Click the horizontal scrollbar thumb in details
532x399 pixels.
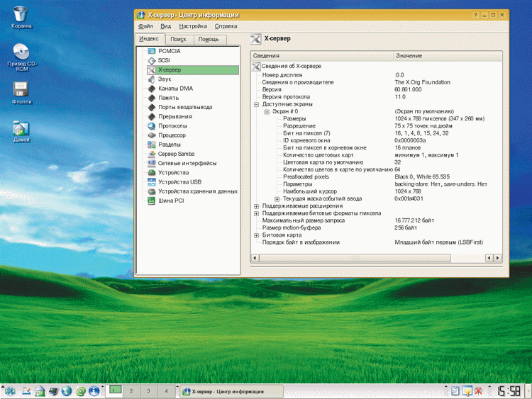(355, 258)
